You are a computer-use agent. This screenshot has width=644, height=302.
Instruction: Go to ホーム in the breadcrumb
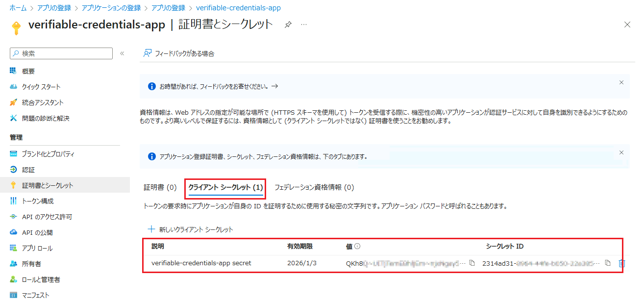(x=18, y=8)
